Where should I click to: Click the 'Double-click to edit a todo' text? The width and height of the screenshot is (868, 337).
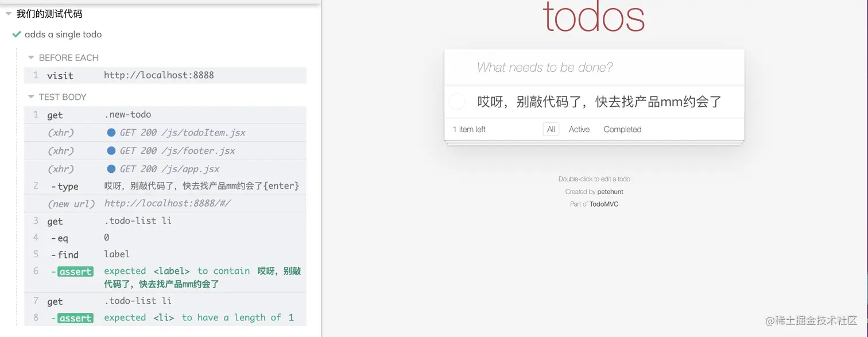point(594,179)
